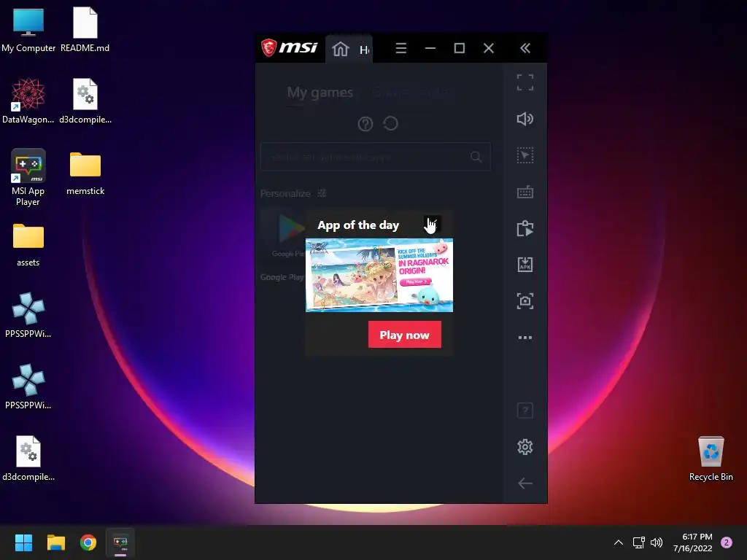Select the README.md file on desktop
This screenshot has width=747, height=560.
(x=85, y=30)
